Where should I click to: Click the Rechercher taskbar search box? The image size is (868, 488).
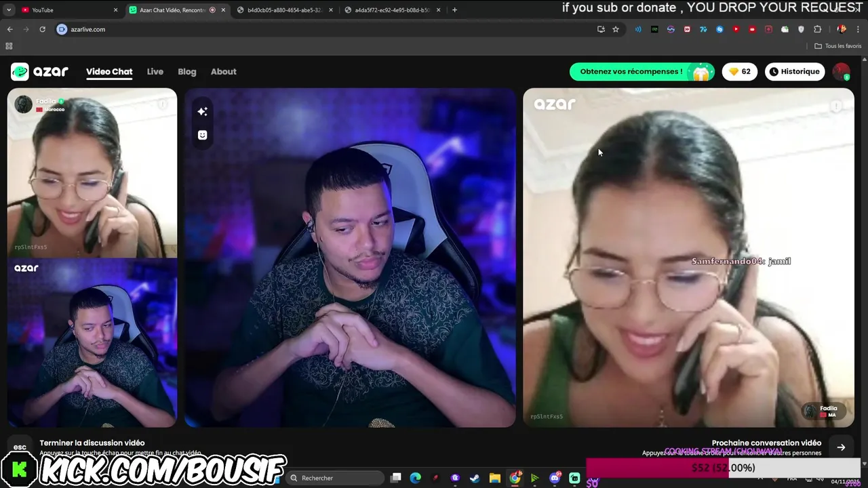[336, 478]
